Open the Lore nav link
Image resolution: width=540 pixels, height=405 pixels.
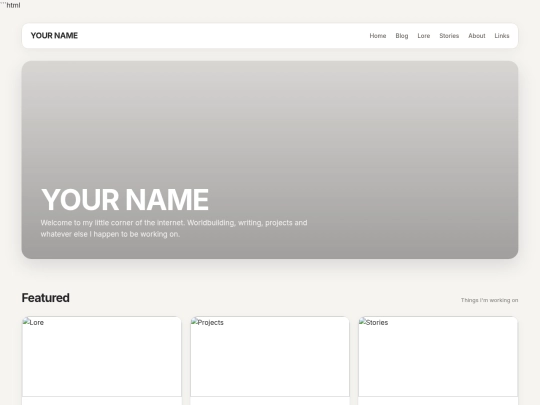click(424, 36)
